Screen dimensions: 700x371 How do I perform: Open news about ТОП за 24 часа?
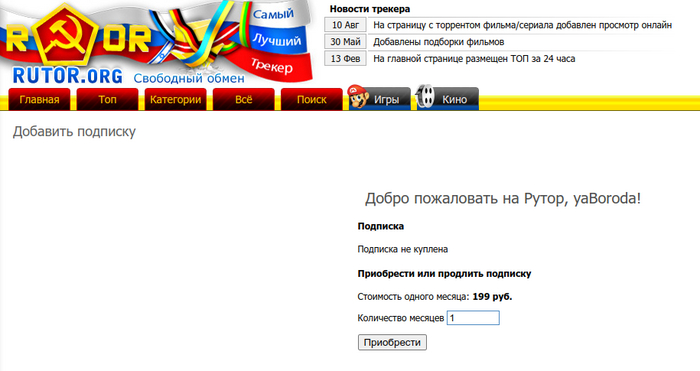(474, 58)
